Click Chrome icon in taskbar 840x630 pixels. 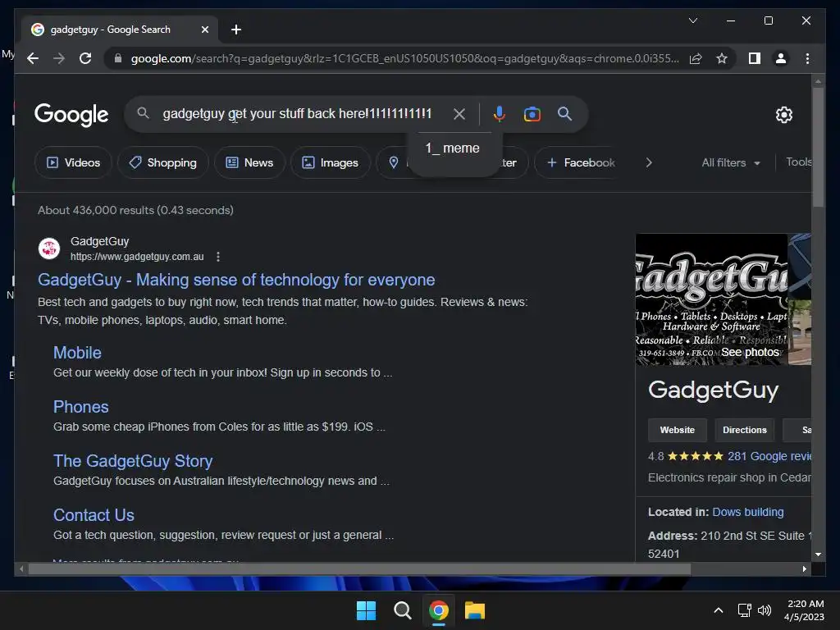438,610
